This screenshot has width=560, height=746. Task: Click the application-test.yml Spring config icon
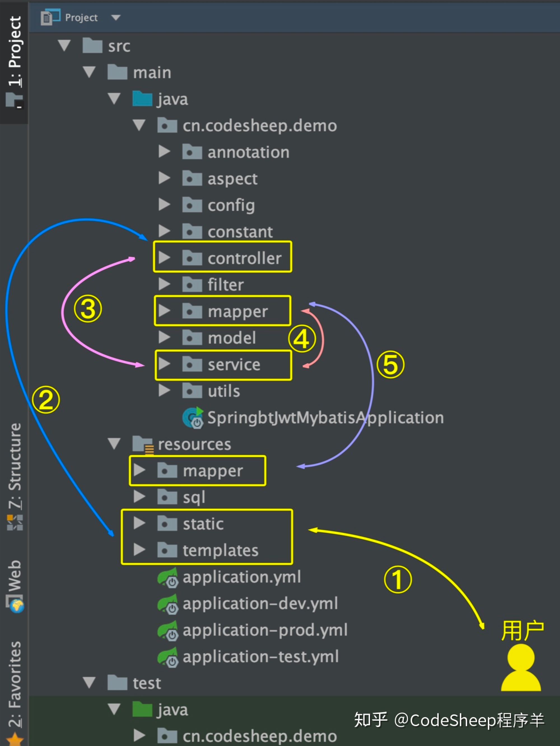click(x=168, y=657)
